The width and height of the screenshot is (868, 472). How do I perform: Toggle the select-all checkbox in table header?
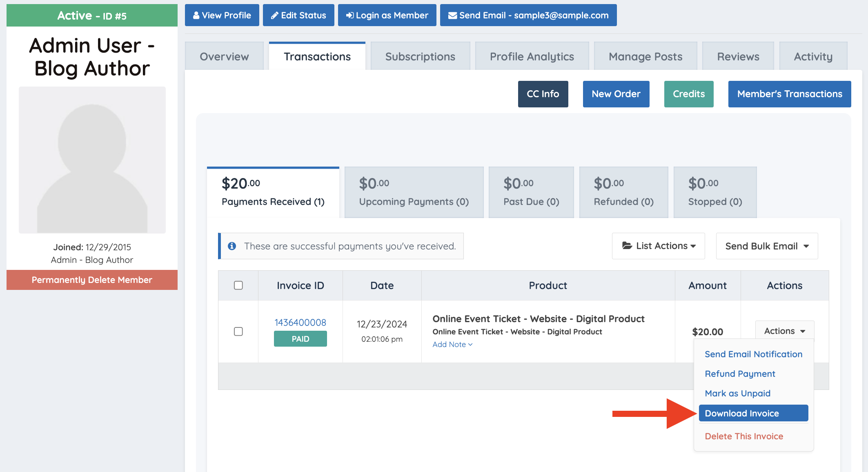pyautogui.click(x=238, y=285)
